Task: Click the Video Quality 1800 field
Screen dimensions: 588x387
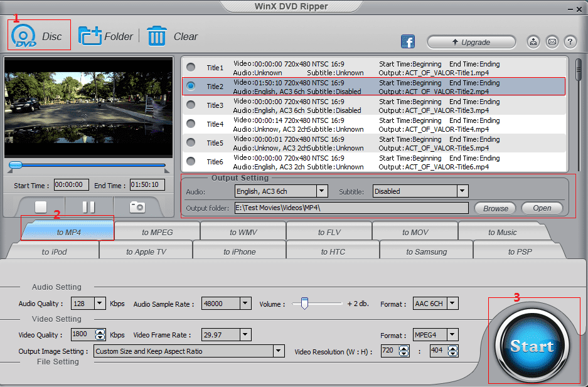Action: (83, 334)
